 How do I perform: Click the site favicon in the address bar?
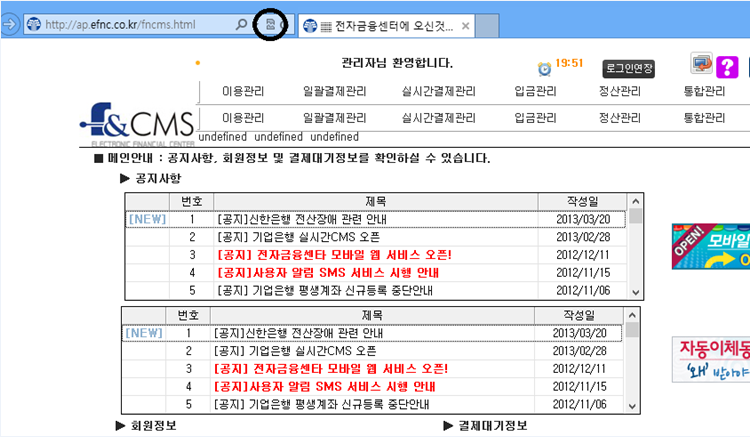pyautogui.click(x=33, y=24)
